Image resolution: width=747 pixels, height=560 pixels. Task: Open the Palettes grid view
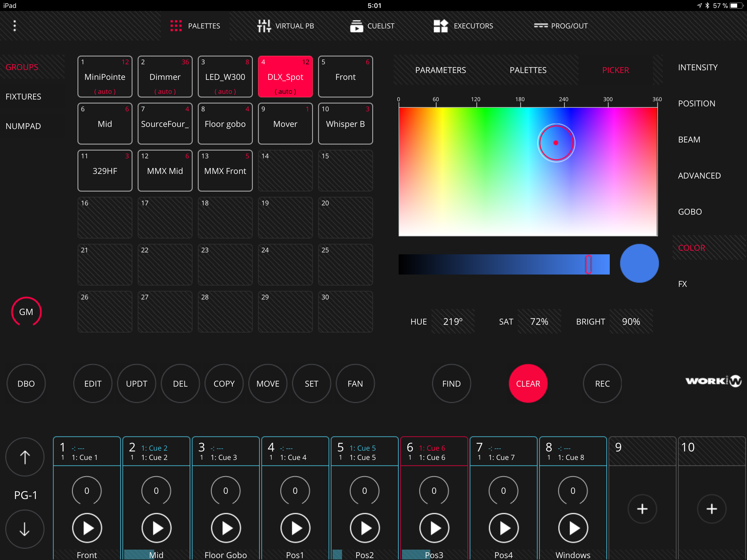[x=195, y=26]
